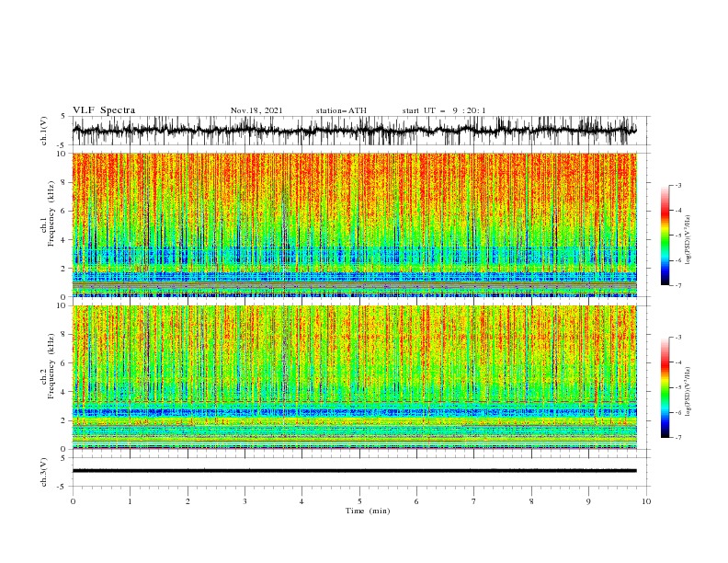This screenshot has height=563, width=728.
Task: Click the "6" tick on ch.1 frequency axis
Action: click(x=65, y=211)
